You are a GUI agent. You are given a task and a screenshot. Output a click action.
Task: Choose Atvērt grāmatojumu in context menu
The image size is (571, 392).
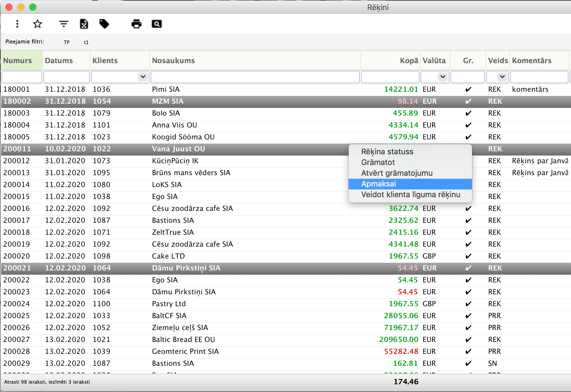click(x=410, y=173)
